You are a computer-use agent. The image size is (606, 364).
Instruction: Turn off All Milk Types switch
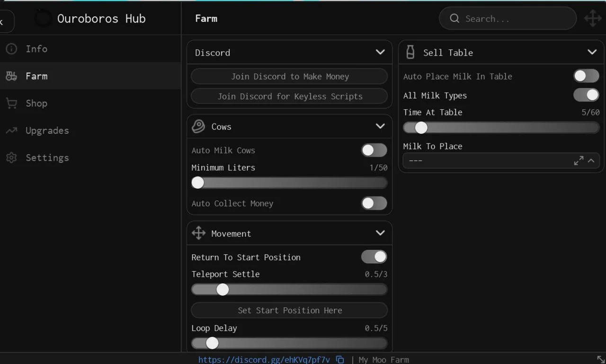click(x=586, y=95)
